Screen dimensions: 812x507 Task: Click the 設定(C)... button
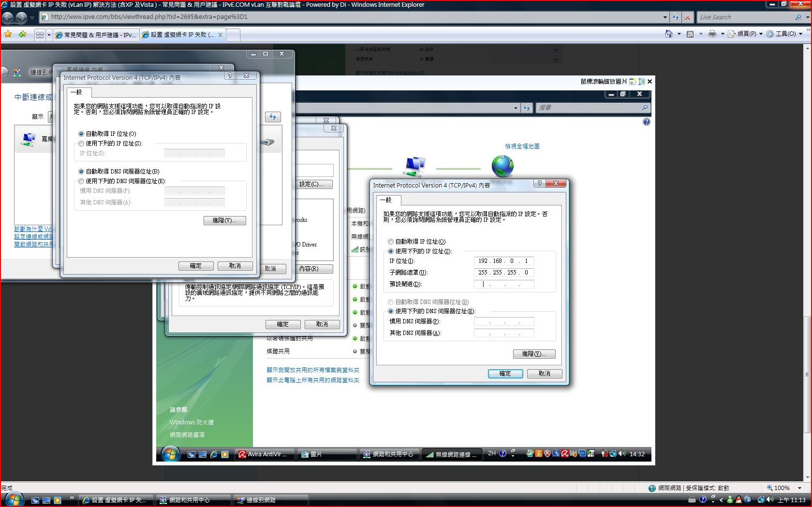(314, 184)
